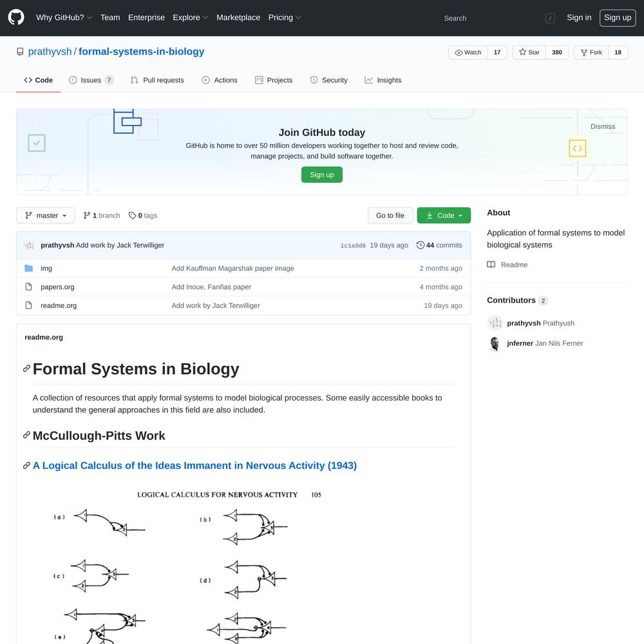Open the Marketplace page
The width and height of the screenshot is (644, 644).
coord(238,17)
